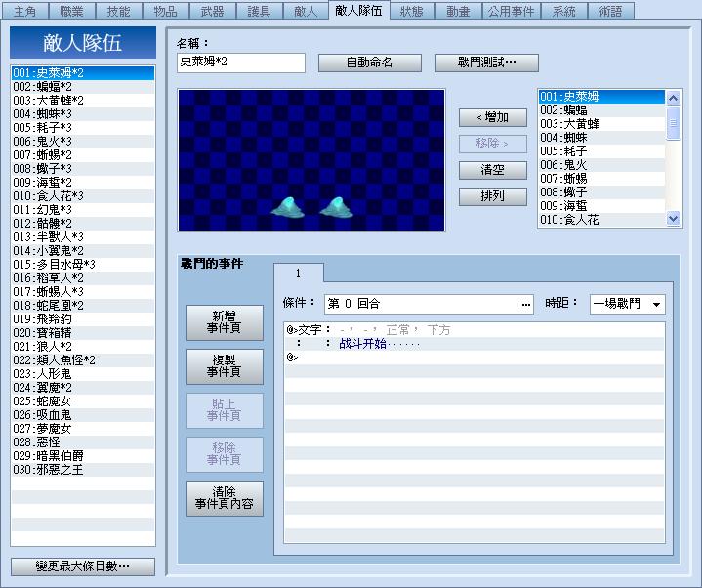Open the 護具 tab
Viewport: 702px width, 588px height.
point(259,11)
